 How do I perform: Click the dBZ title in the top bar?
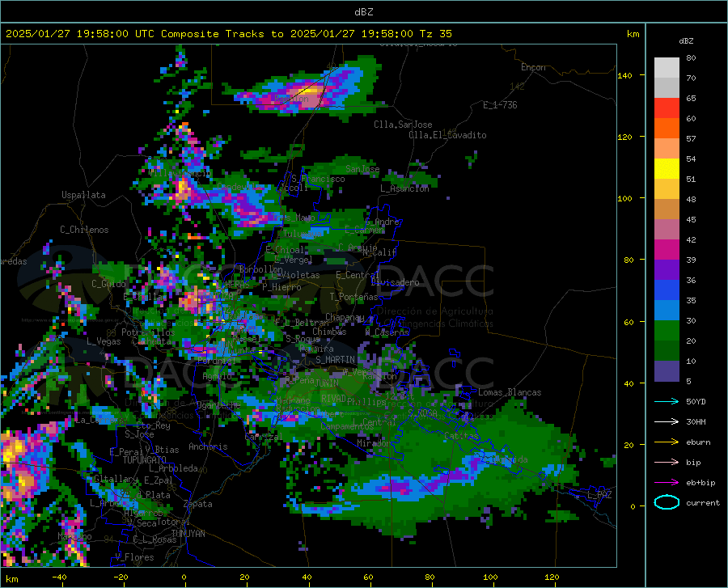click(363, 12)
